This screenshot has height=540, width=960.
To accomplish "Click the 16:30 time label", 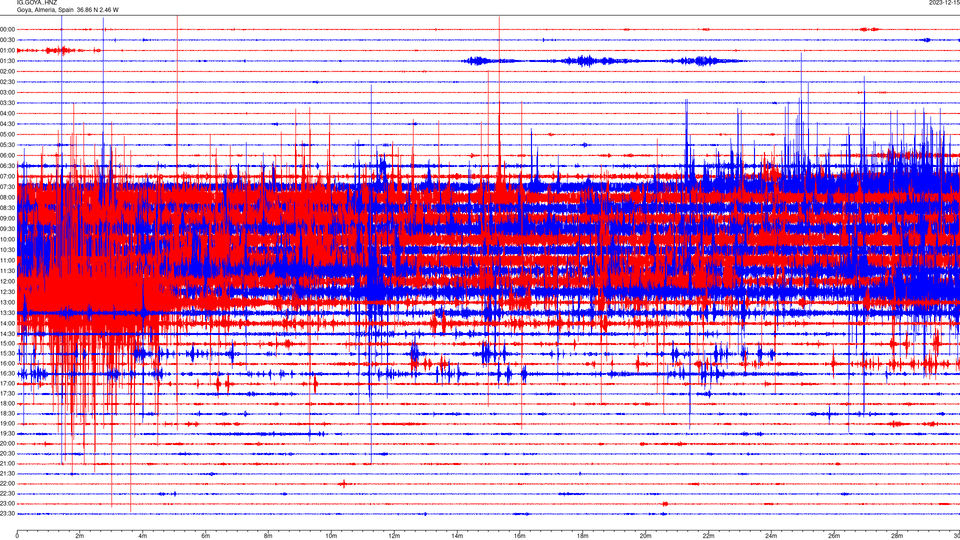I will [8, 373].
